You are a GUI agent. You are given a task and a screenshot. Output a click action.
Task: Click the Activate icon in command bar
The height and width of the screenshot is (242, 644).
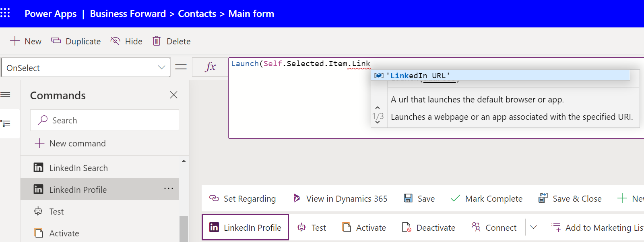347,227
